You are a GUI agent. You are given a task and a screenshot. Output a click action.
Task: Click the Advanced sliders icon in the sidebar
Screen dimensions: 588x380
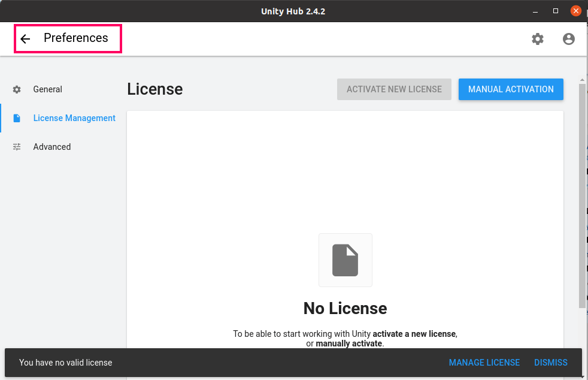pos(17,147)
